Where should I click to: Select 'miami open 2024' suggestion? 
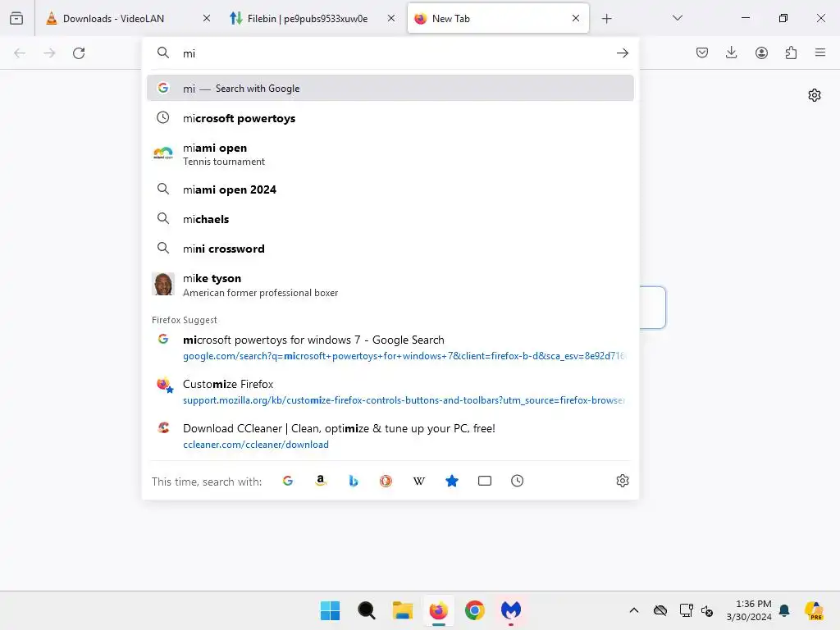390,189
